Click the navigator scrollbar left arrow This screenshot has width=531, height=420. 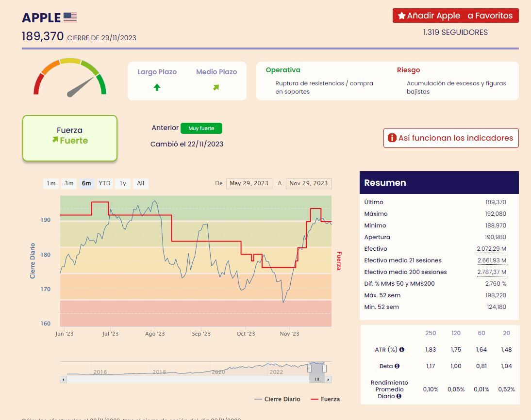pyautogui.click(x=63, y=379)
